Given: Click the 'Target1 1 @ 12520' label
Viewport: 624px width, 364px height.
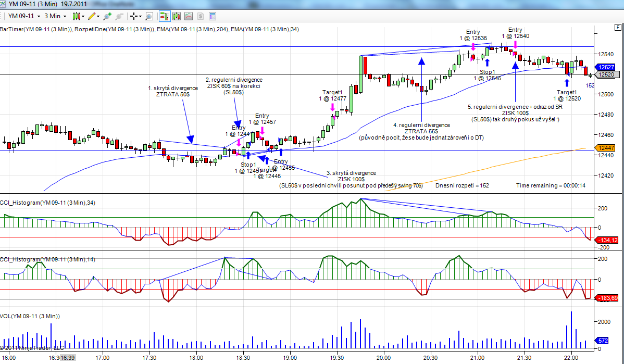Looking at the screenshot, I should pyautogui.click(x=567, y=95).
